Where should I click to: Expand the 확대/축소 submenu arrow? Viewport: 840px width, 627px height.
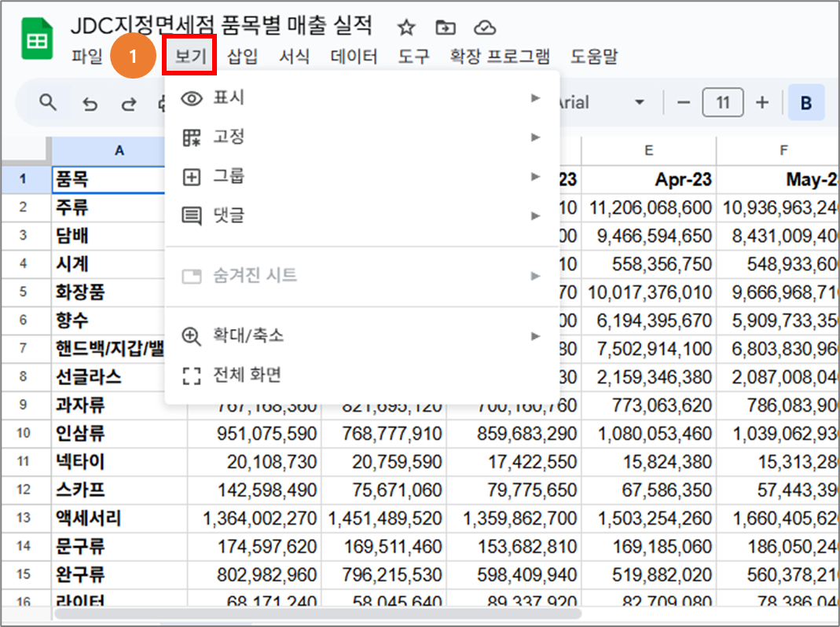click(x=535, y=336)
